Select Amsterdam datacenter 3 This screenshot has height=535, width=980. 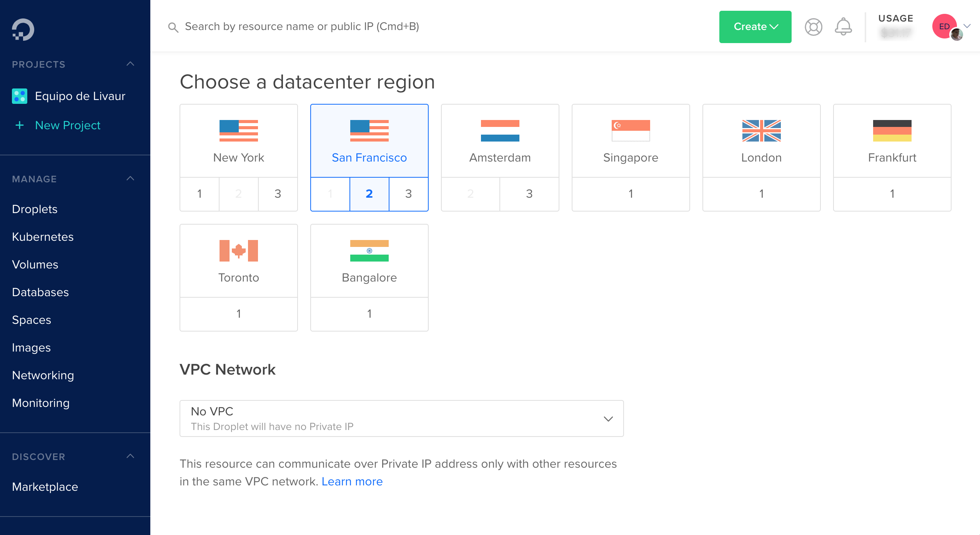pyautogui.click(x=529, y=194)
